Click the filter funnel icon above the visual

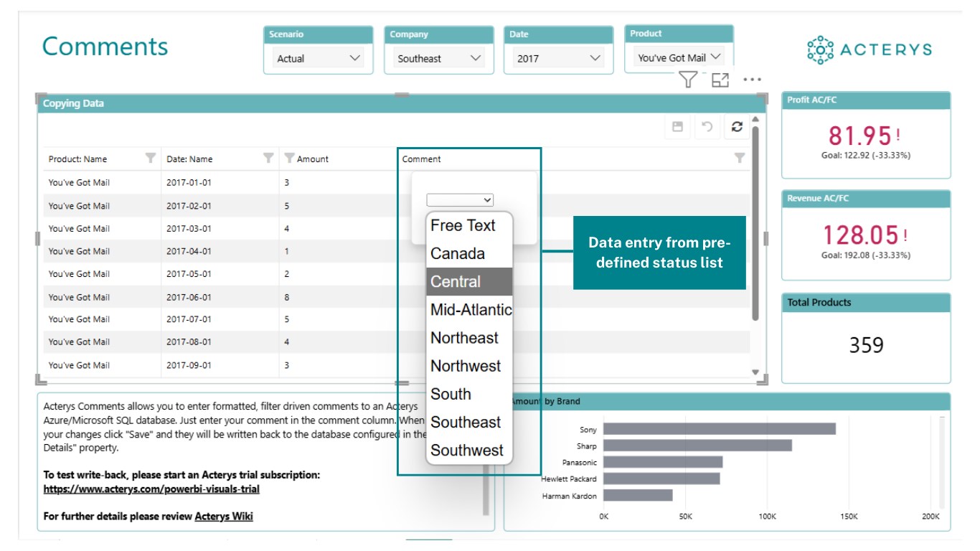pos(688,80)
